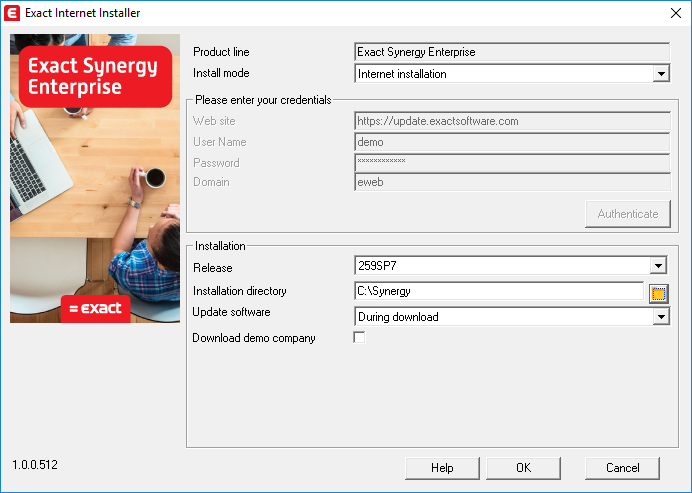This screenshot has height=493, width=692.
Task: Click the Install mode label
Action: pyautogui.click(x=221, y=73)
